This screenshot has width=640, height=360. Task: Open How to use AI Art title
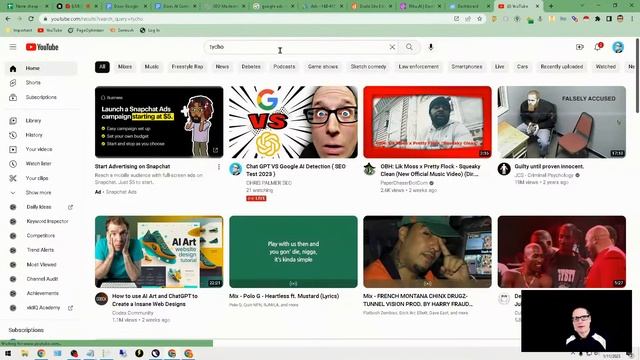click(x=155, y=300)
